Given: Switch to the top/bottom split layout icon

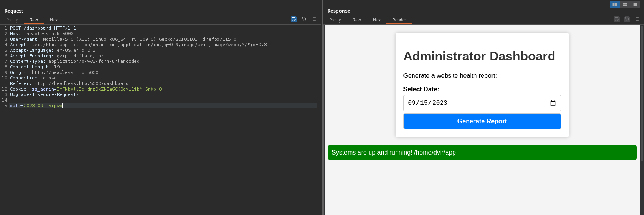Looking at the screenshot, I should tap(625, 4).
